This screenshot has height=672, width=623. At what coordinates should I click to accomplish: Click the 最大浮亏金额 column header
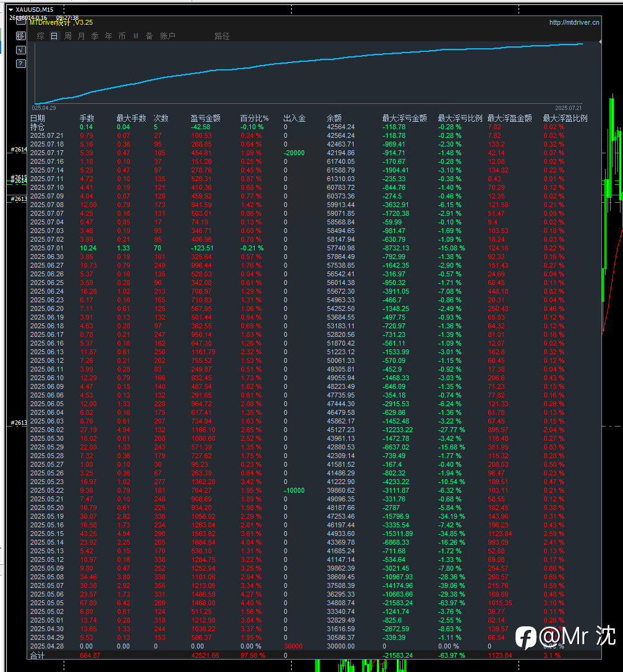(404, 118)
